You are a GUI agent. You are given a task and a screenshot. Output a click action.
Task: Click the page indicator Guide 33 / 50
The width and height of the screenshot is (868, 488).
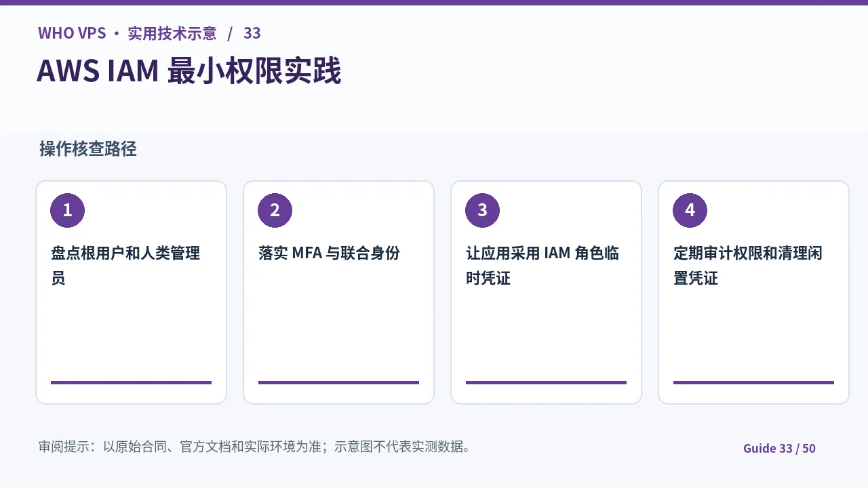(x=779, y=448)
